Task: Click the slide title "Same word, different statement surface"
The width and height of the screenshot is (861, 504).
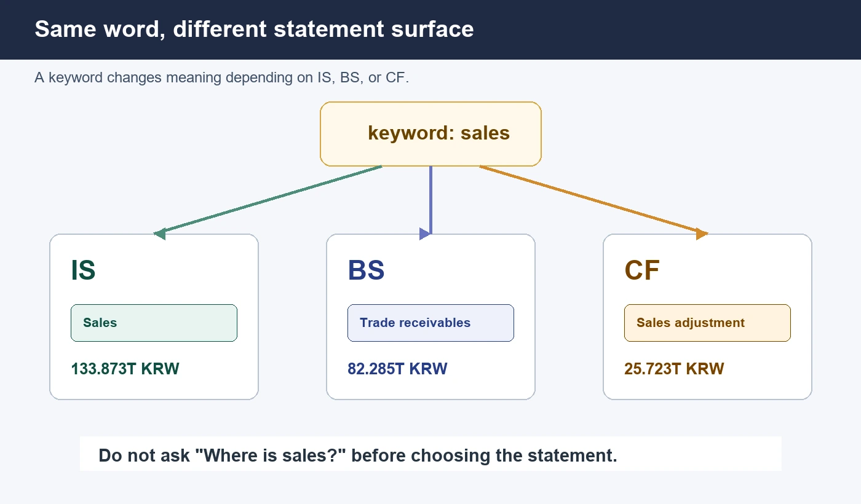Action: (254, 29)
